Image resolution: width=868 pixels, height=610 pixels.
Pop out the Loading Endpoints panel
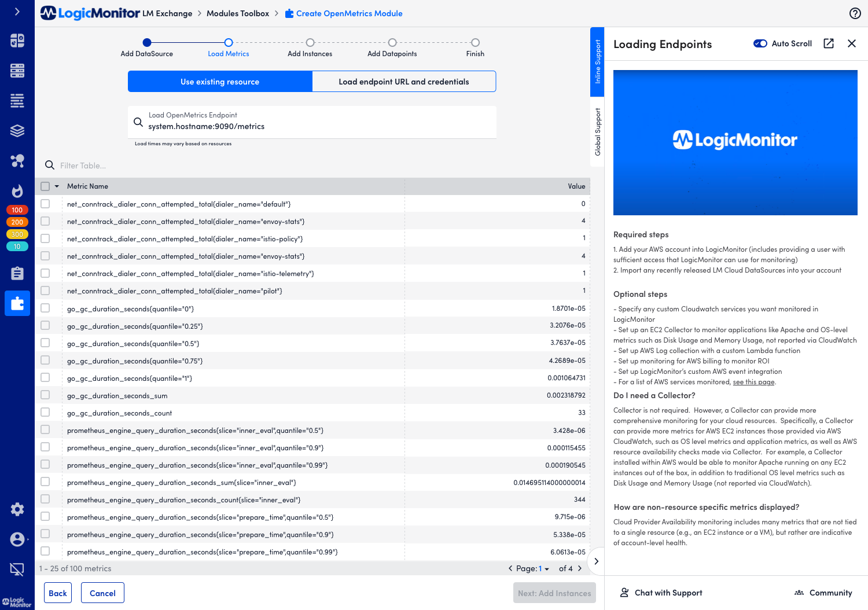829,43
